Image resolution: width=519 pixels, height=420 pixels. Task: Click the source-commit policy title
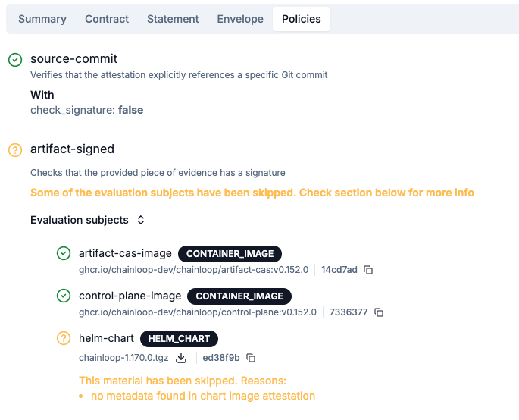(x=73, y=58)
